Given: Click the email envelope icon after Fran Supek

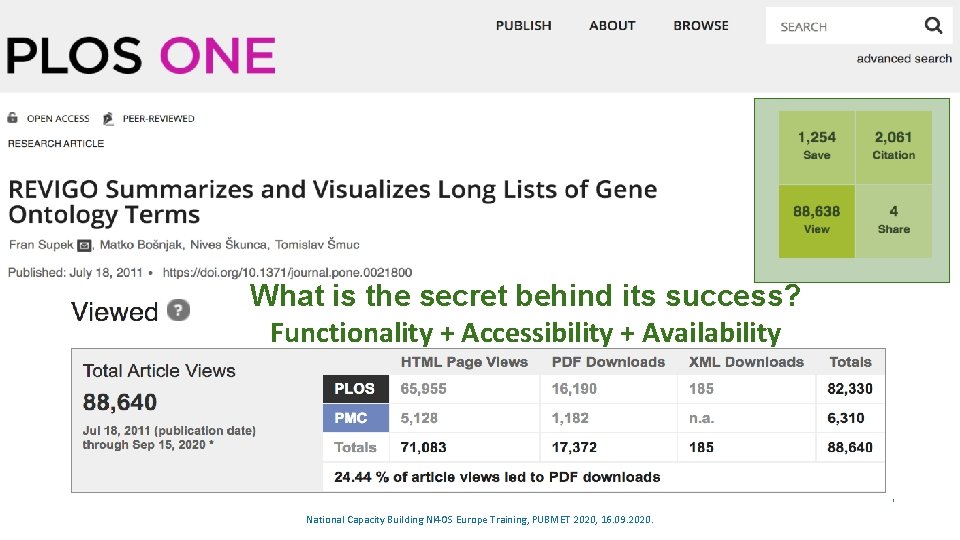Looking at the screenshot, I should (84, 246).
